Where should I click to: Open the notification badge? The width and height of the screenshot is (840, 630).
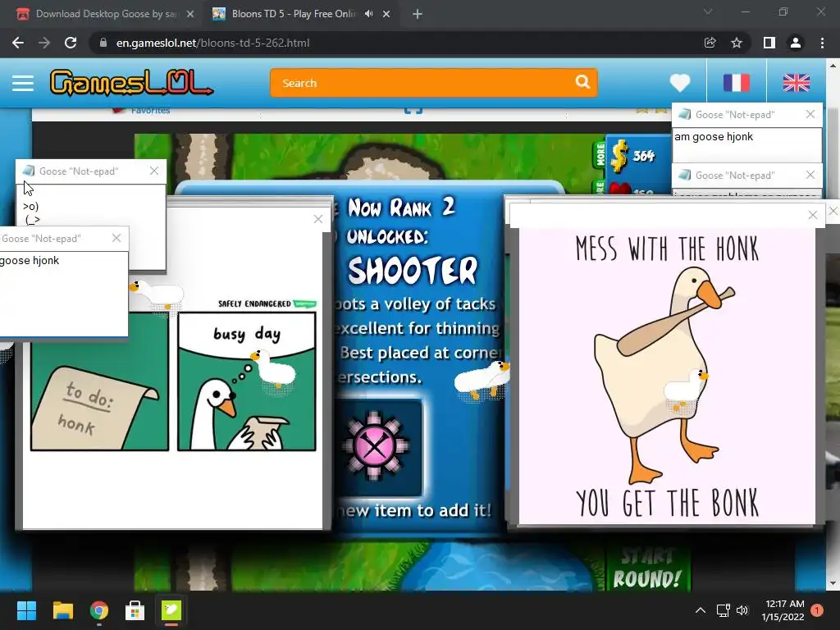(x=817, y=610)
